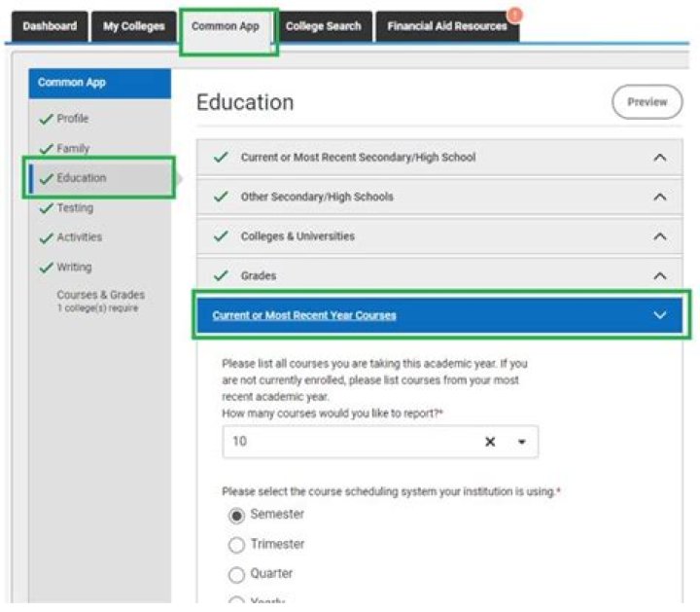Click the checkmark next to Current Secondary/High School

coord(221,158)
